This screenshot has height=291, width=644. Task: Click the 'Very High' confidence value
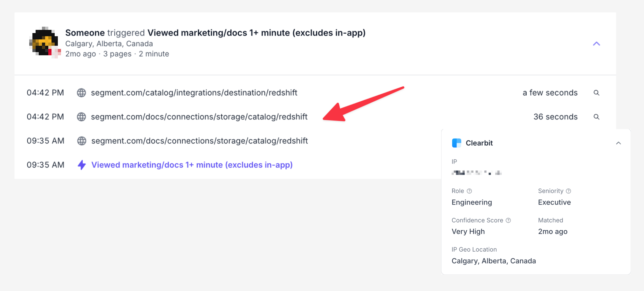pyautogui.click(x=468, y=232)
